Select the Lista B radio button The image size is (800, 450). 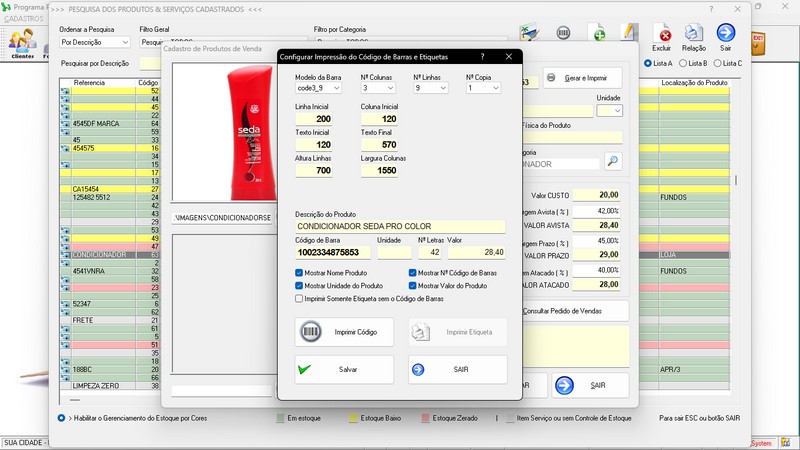685,63
